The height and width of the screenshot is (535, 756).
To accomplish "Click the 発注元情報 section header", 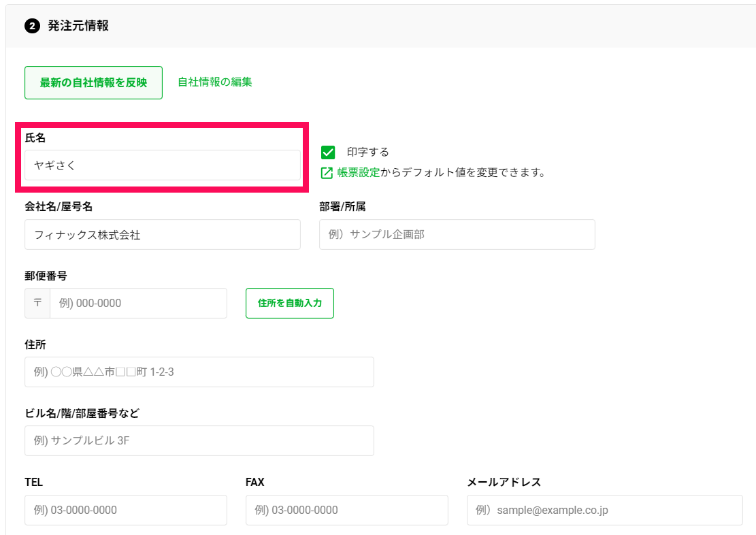I will pyautogui.click(x=78, y=27).
